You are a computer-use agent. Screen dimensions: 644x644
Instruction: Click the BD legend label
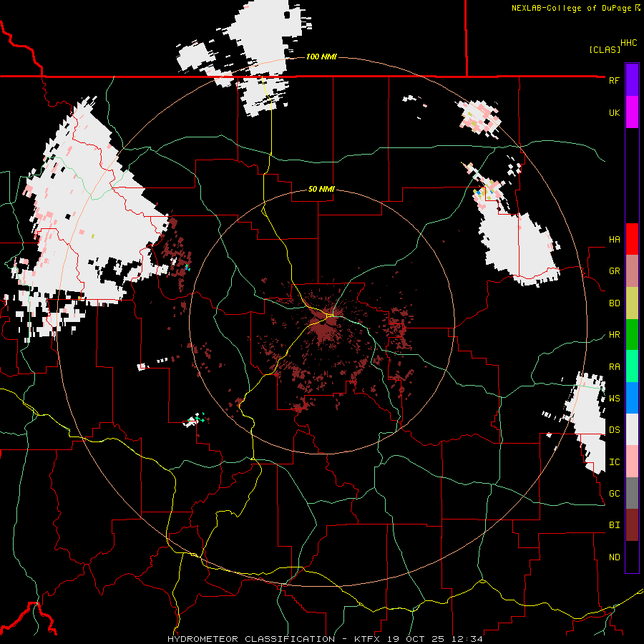tap(614, 303)
